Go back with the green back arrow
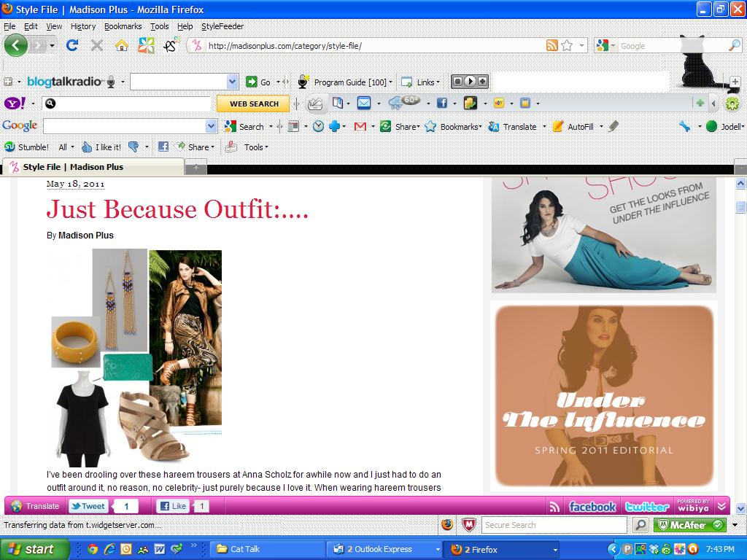 [x=16, y=46]
